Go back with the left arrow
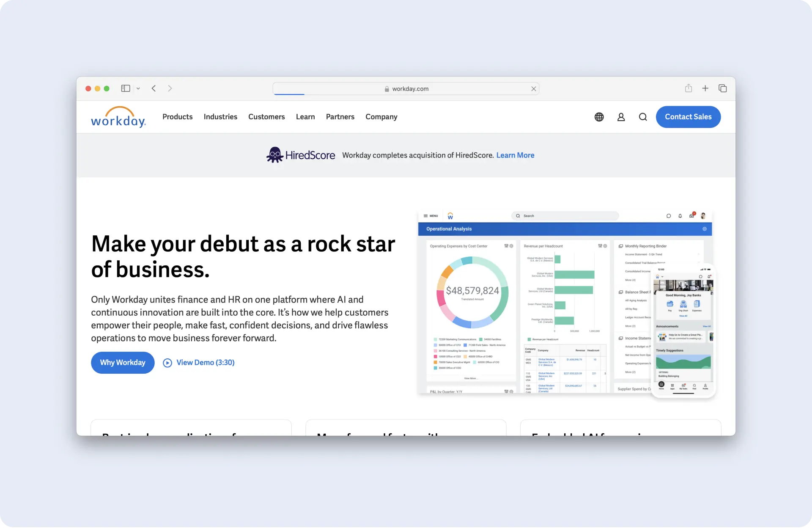This screenshot has height=529, width=812. [x=154, y=88]
